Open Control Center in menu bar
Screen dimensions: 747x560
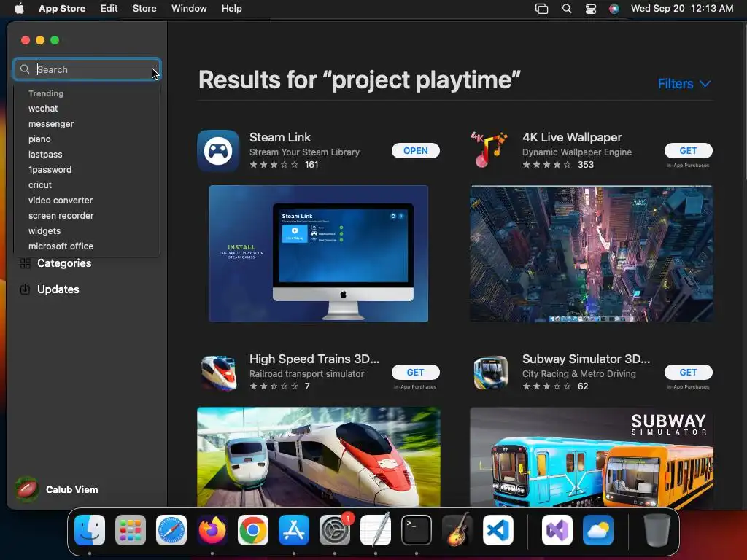[591, 9]
